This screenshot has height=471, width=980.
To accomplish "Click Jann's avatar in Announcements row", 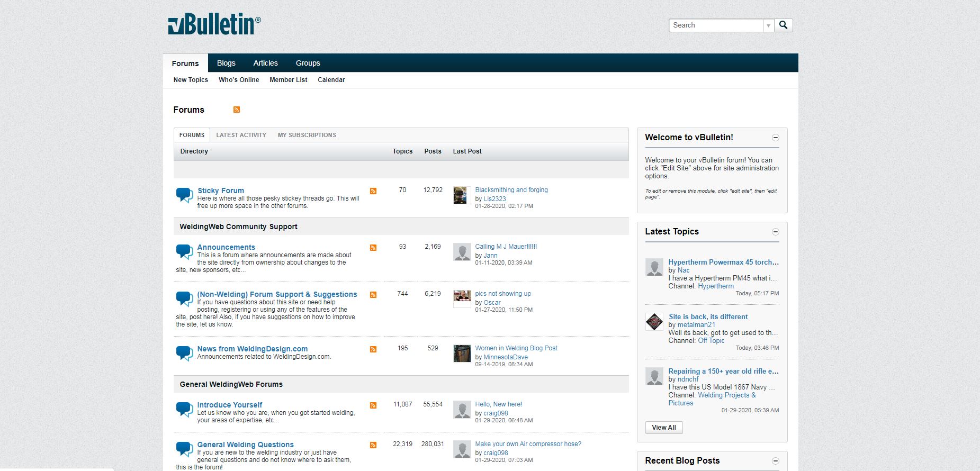I will [x=462, y=252].
